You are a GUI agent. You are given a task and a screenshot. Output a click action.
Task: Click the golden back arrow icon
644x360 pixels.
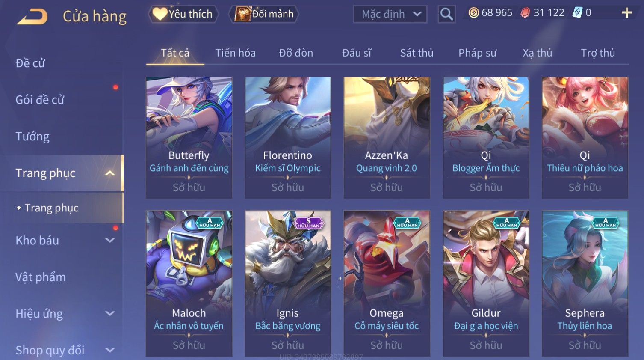pos(32,16)
